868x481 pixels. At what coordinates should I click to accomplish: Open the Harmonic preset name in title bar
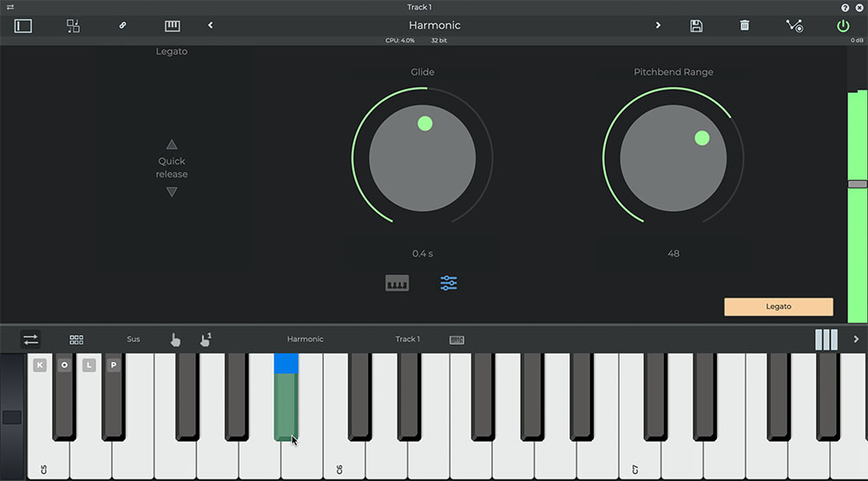point(434,26)
